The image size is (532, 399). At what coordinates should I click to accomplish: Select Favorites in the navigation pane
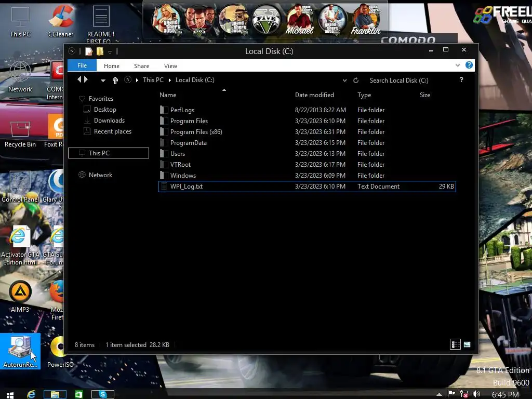pyautogui.click(x=101, y=98)
